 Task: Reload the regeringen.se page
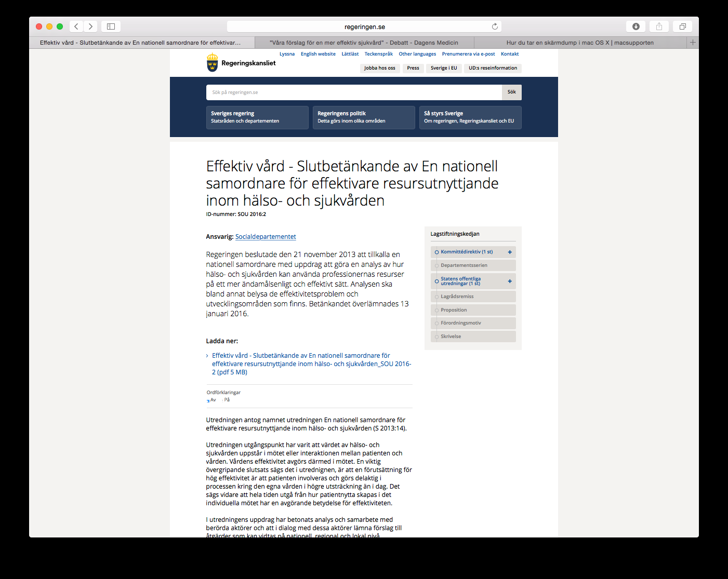(x=495, y=26)
